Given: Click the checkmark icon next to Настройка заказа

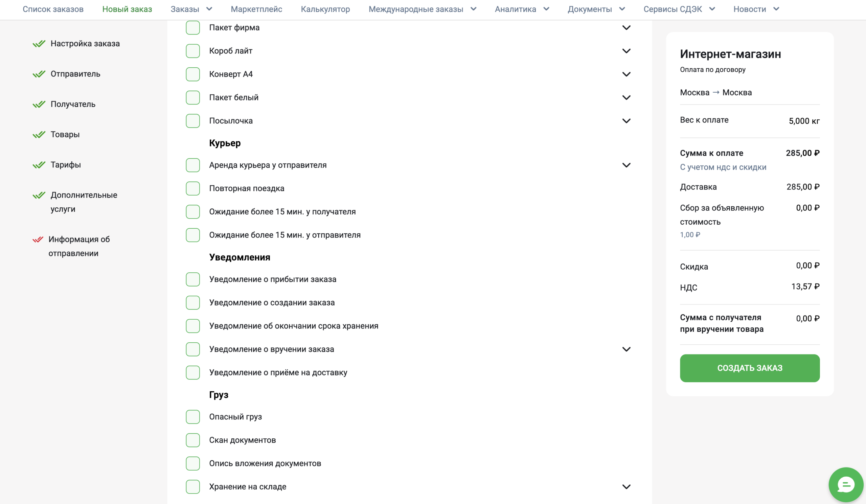Looking at the screenshot, I should click(x=39, y=44).
